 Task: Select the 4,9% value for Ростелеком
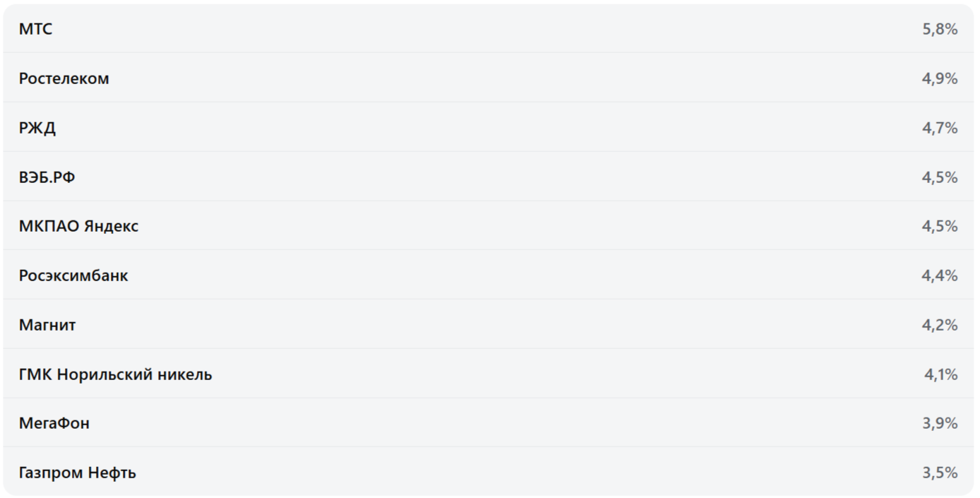point(940,78)
